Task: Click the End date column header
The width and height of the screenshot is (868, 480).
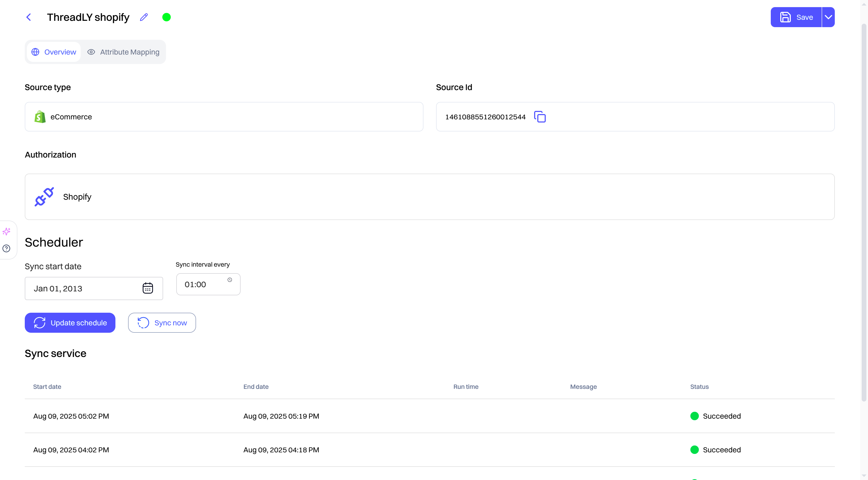Action: pos(256,387)
